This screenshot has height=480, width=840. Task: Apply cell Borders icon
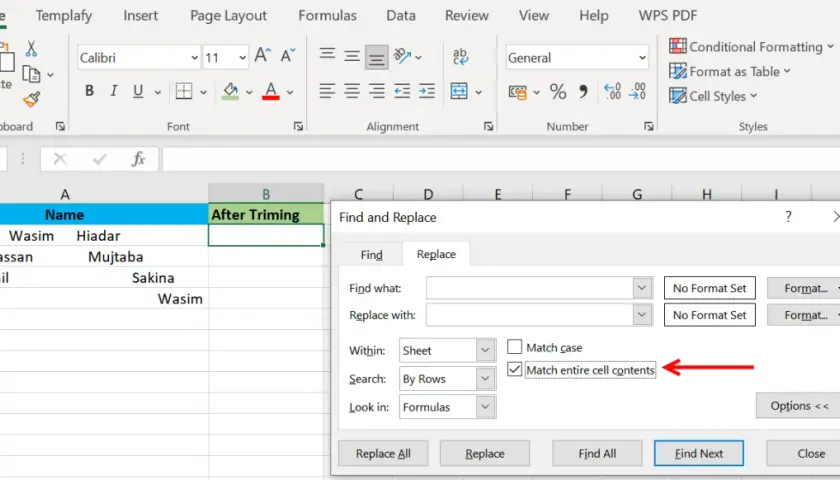184,91
